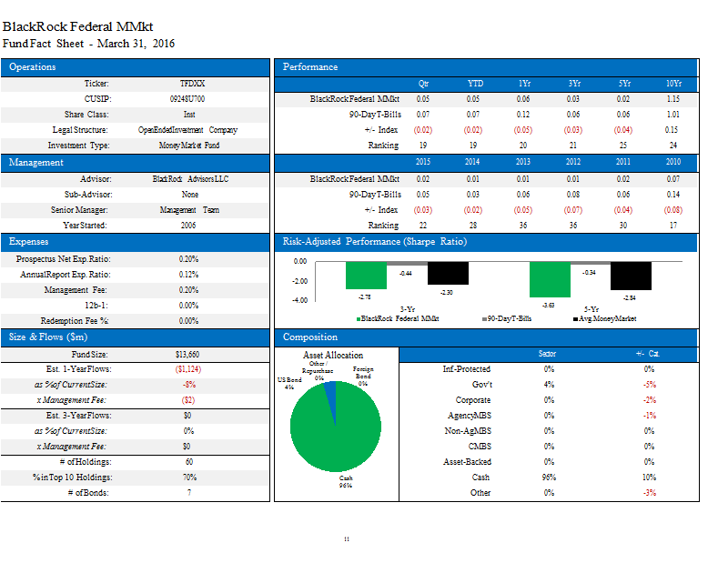The image size is (728, 563).
Task: Click the Sector column header in Composition
Action: [548, 354]
